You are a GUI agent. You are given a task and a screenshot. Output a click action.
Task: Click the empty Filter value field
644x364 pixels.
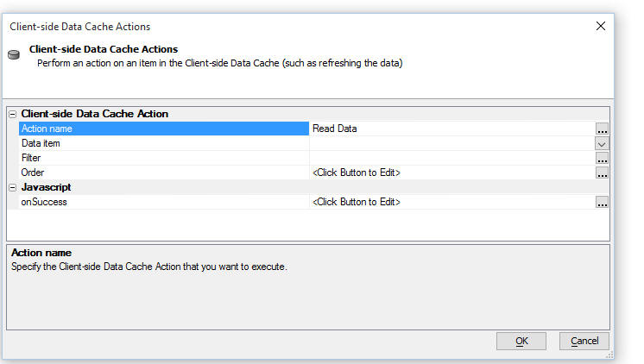452,158
